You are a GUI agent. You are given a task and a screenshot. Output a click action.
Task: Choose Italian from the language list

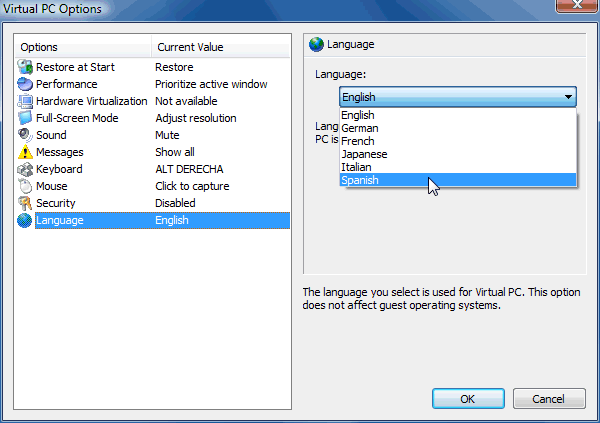tap(458, 167)
